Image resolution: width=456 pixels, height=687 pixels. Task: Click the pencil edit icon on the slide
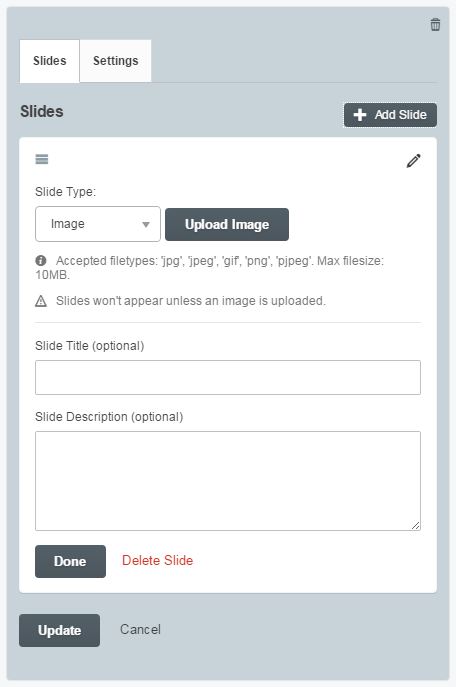[x=414, y=161]
